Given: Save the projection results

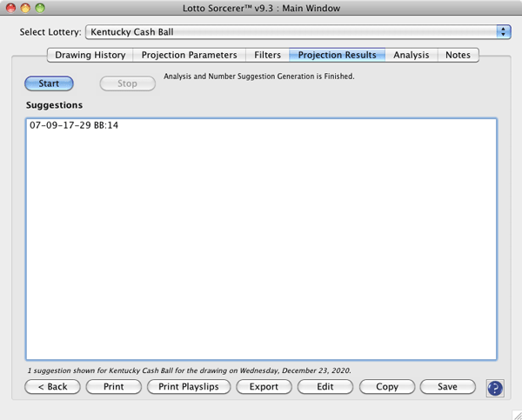Looking at the screenshot, I should click(447, 387).
